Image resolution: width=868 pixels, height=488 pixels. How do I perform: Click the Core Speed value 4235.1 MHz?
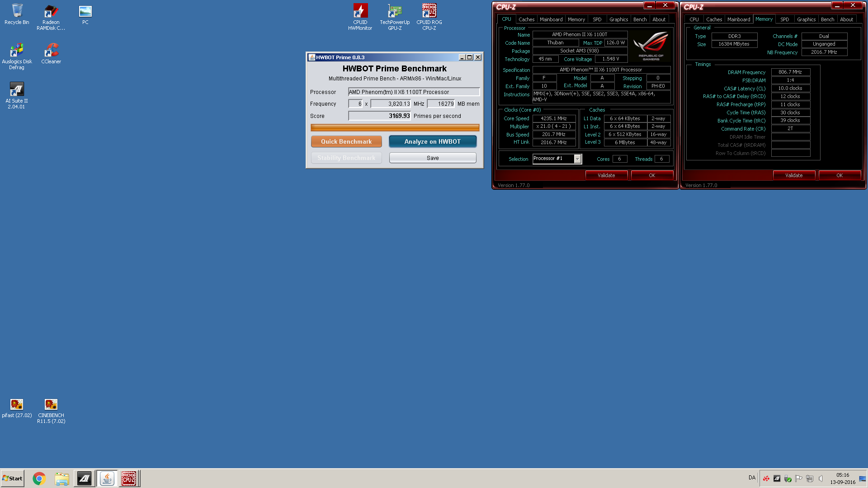point(554,118)
